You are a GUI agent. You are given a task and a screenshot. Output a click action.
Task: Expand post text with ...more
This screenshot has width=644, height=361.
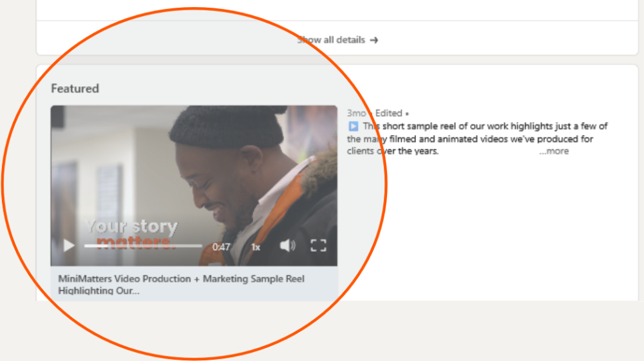click(554, 151)
